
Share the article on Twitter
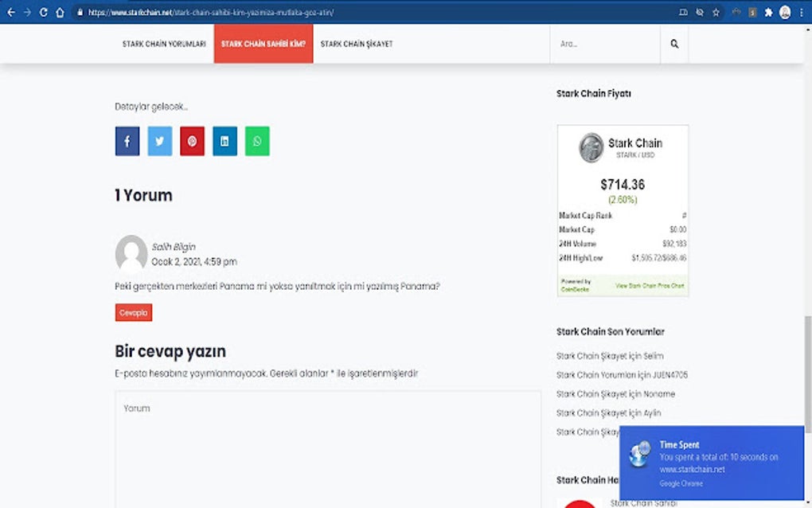159,141
